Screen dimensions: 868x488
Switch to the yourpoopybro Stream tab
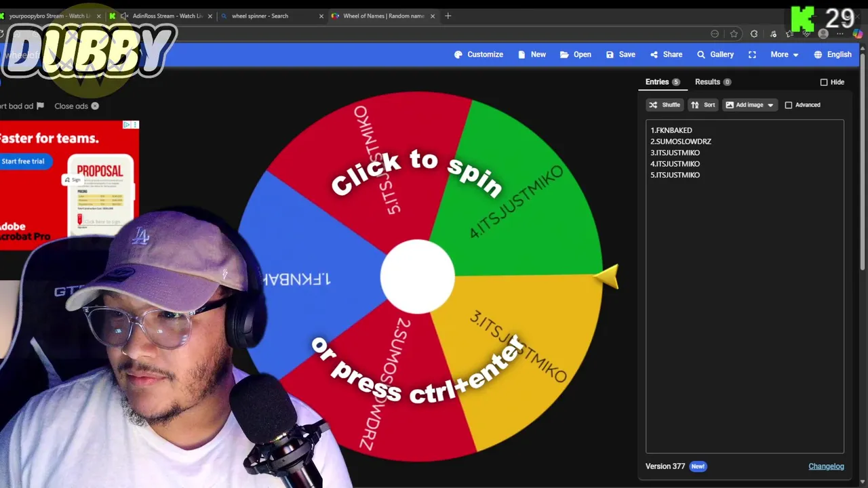point(50,16)
